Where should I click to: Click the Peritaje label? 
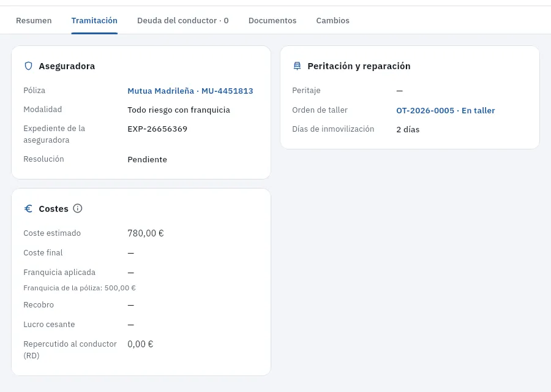pyautogui.click(x=306, y=91)
